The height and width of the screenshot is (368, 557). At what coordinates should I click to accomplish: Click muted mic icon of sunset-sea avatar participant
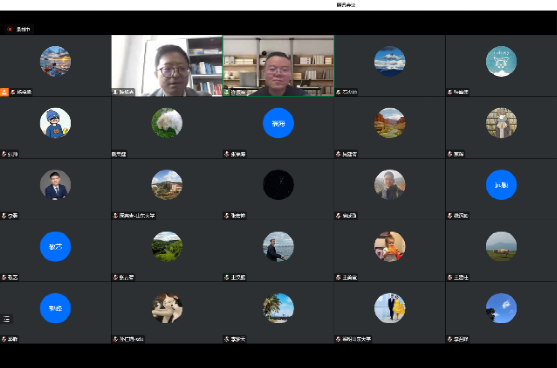click(x=13, y=92)
